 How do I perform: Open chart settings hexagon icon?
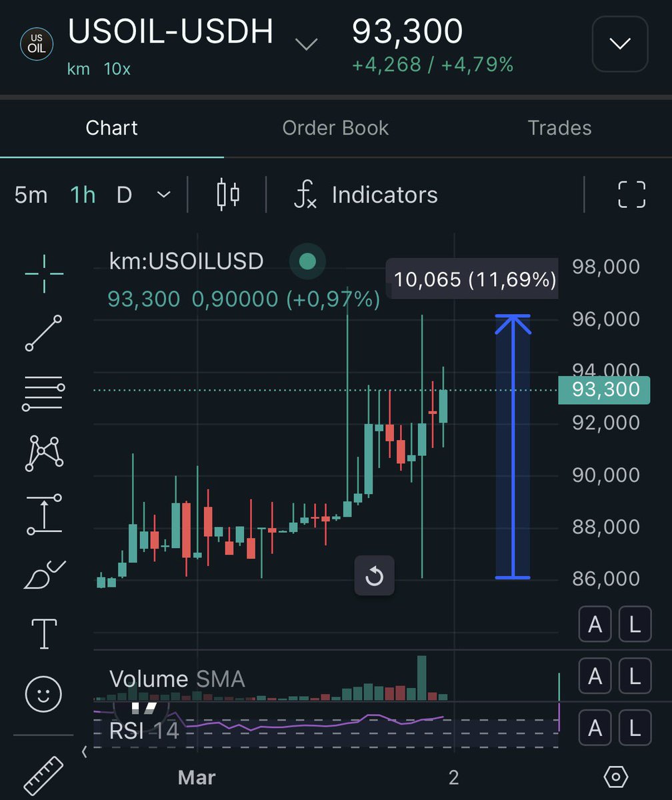pos(616,777)
